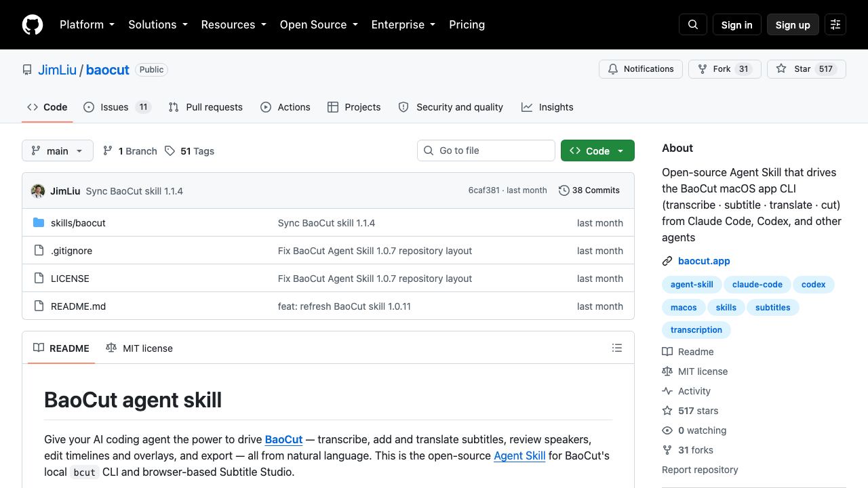Open the "feat: refresh BaoCut skill 1.0.11" commit message
The image size is (868, 488).
pyautogui.click(x=344, y=306)
